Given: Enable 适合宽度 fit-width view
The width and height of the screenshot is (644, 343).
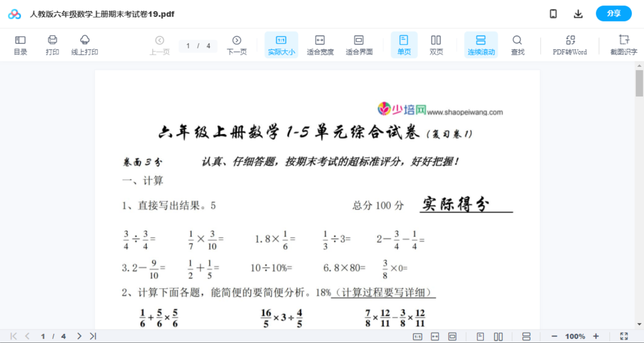Looking at the screenshot, I should click(x=320, y=45).
